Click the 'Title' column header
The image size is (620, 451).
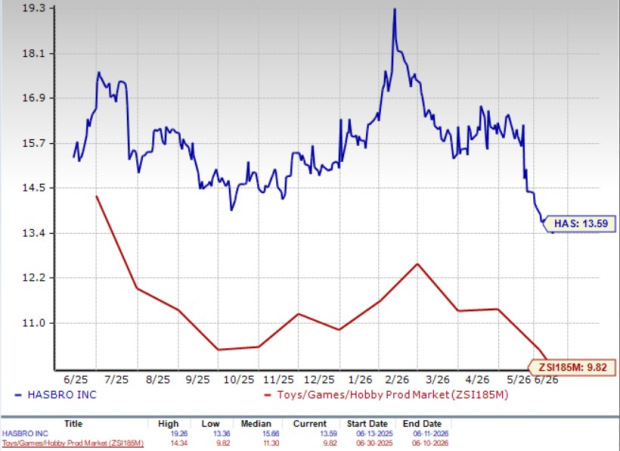click(73, 424)
